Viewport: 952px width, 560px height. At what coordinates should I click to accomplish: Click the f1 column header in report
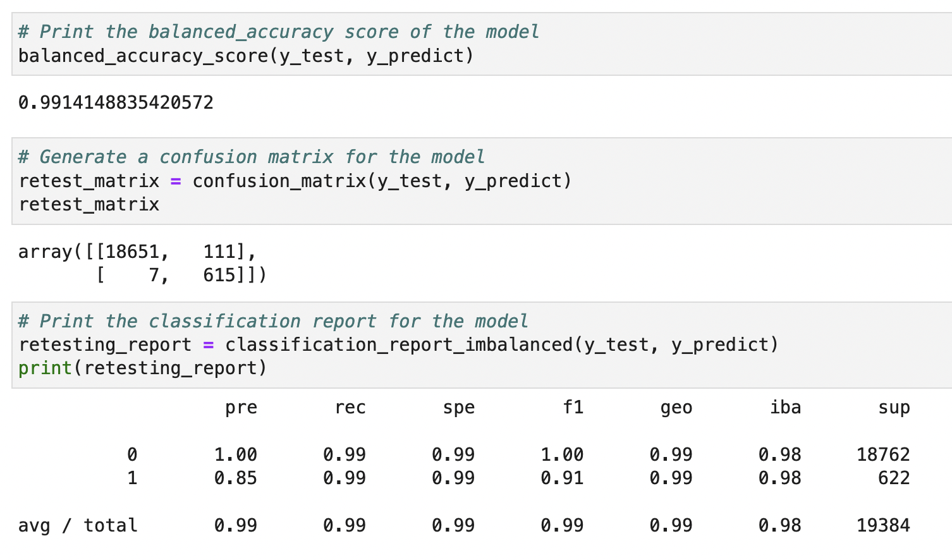[573, 408]
